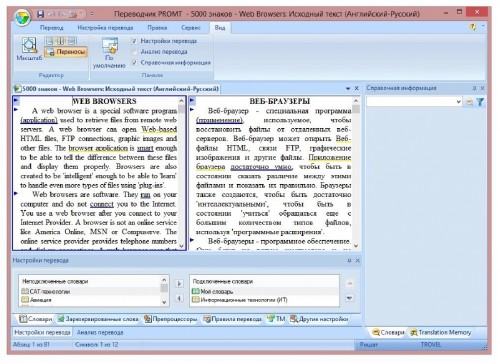Toggle the Переносы button
The image size is (500, 364).
coord(66,52)
